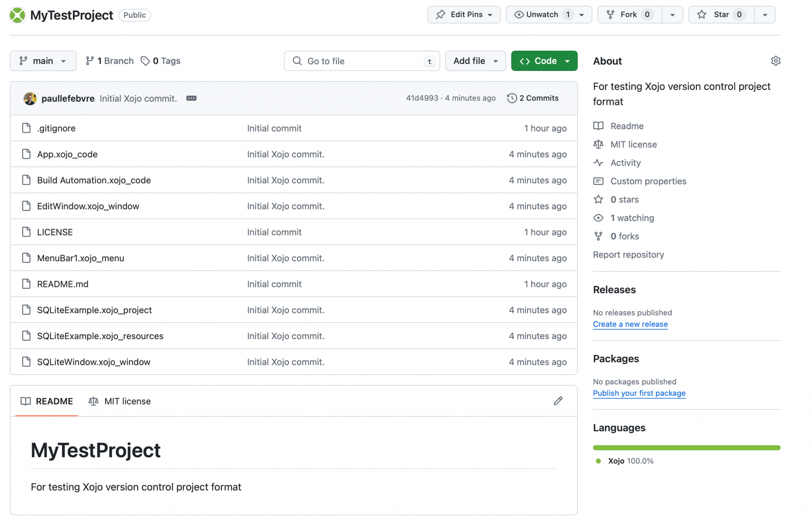The image size is (812, 525).
Task: Click the Xojo language progress bar
Action: (686, 448)
